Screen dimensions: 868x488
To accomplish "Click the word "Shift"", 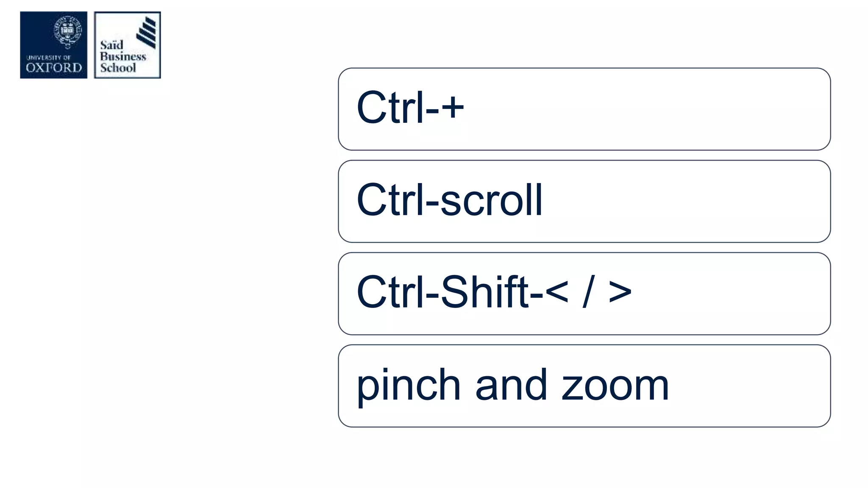I will [x=485, y=291].
